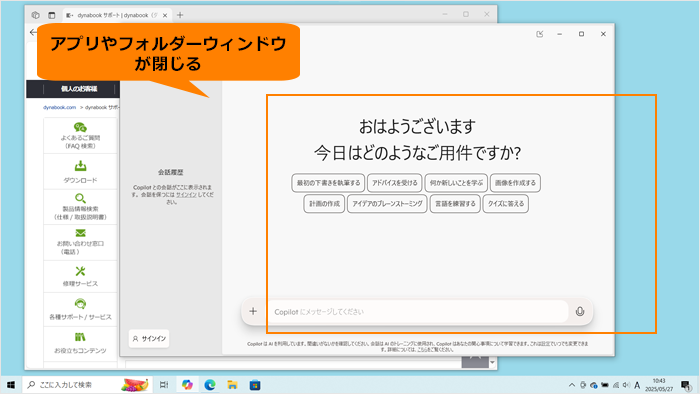Click the OneDrive cloud tray icon
The height and width of the screenshot is (394, 700).
[x=594, y=385]
